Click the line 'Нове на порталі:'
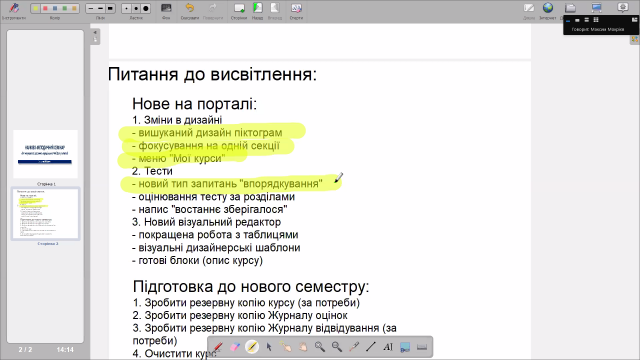 (x=195, y=104)
